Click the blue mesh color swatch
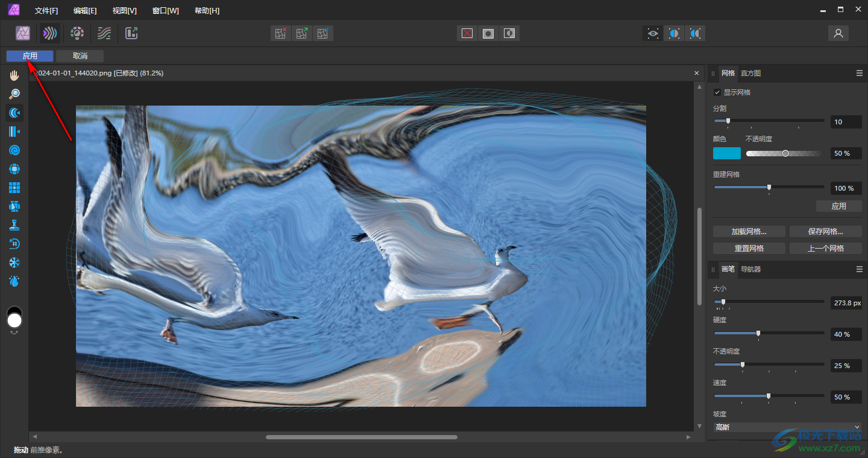Image resolution: width=868 pixels, height=458 pixels. tap(726, 153)
